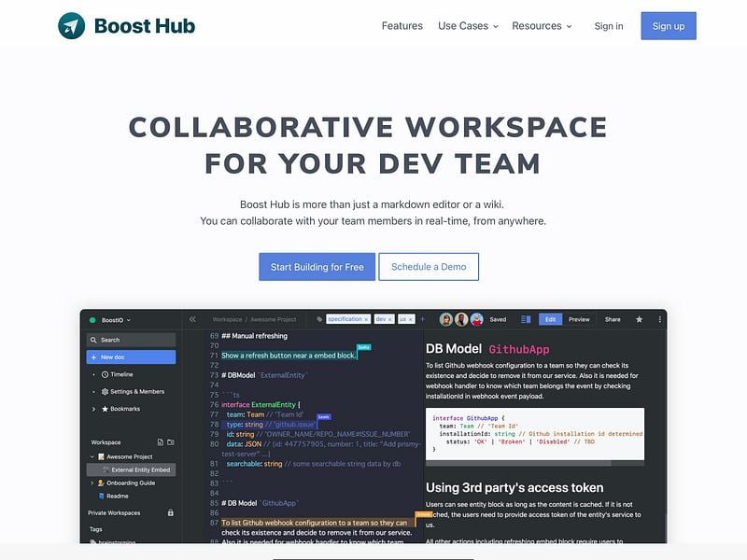747x560 pixels.
Task: Click the interface GithubApp code block
Action: coord(535,434)
